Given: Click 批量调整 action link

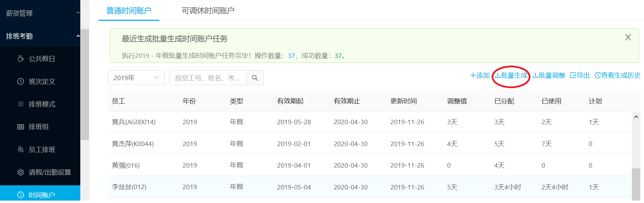Looking at the screenshot, I should (549, 75).
